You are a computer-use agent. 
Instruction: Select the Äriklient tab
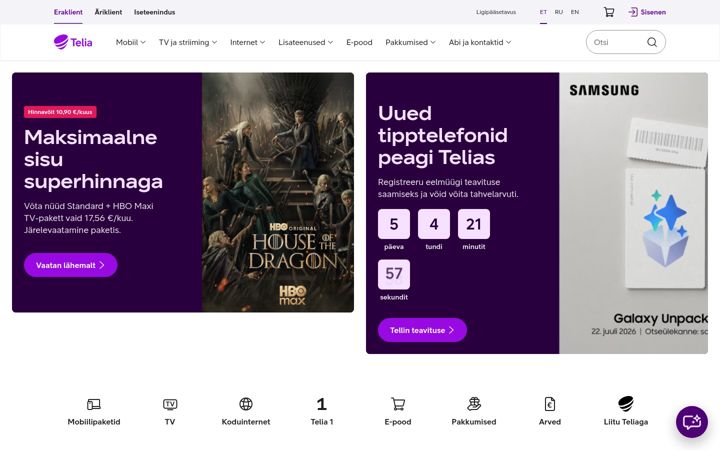pos(108,12)
